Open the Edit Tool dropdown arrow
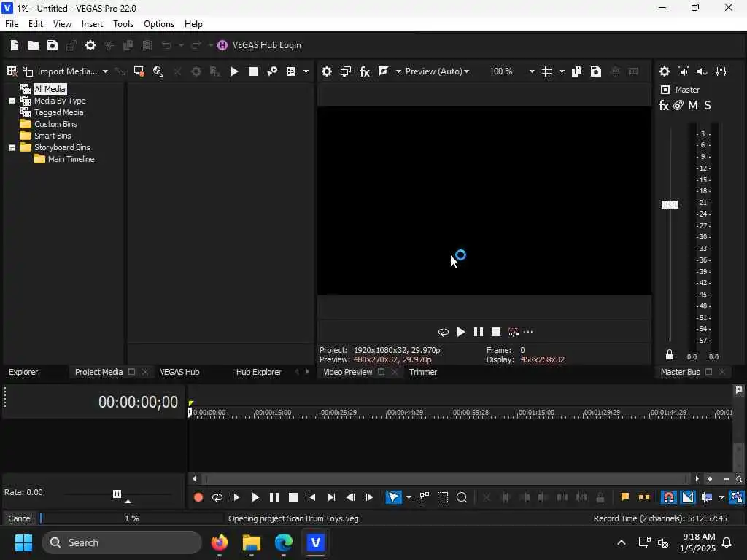The height and width of the screenshot is (560, 747). [409, 497]
